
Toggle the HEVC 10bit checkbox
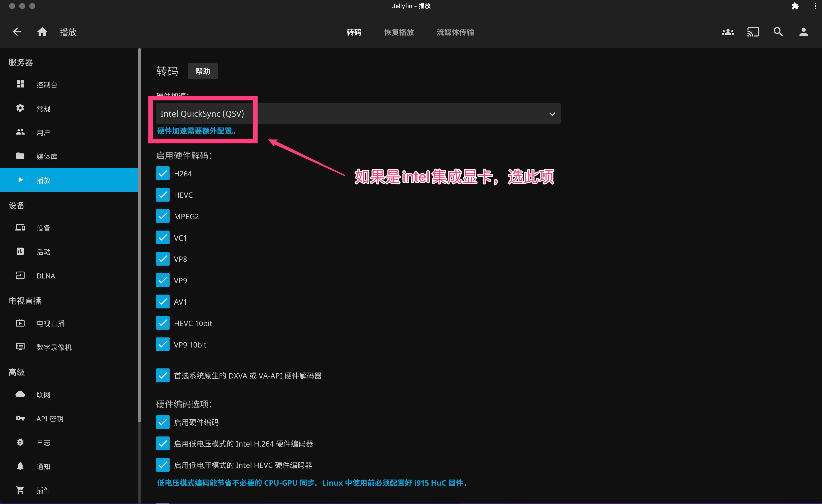(163, 323)
